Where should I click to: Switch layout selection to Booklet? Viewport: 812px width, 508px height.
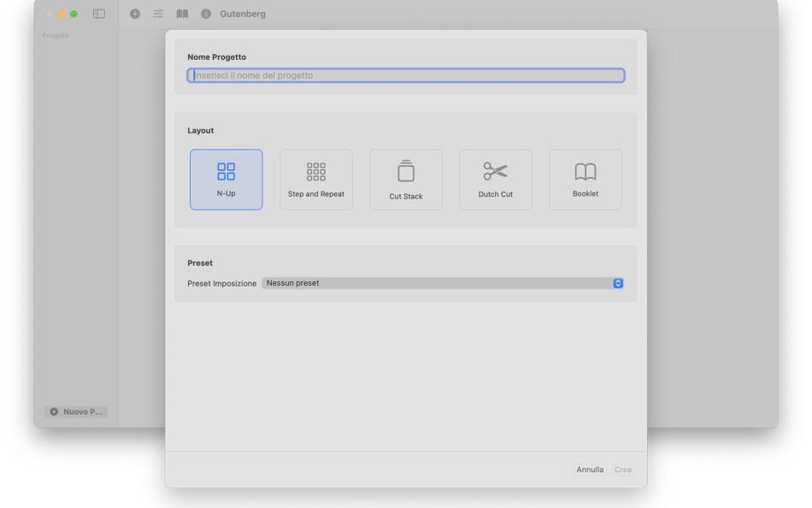tap(585, 179)
